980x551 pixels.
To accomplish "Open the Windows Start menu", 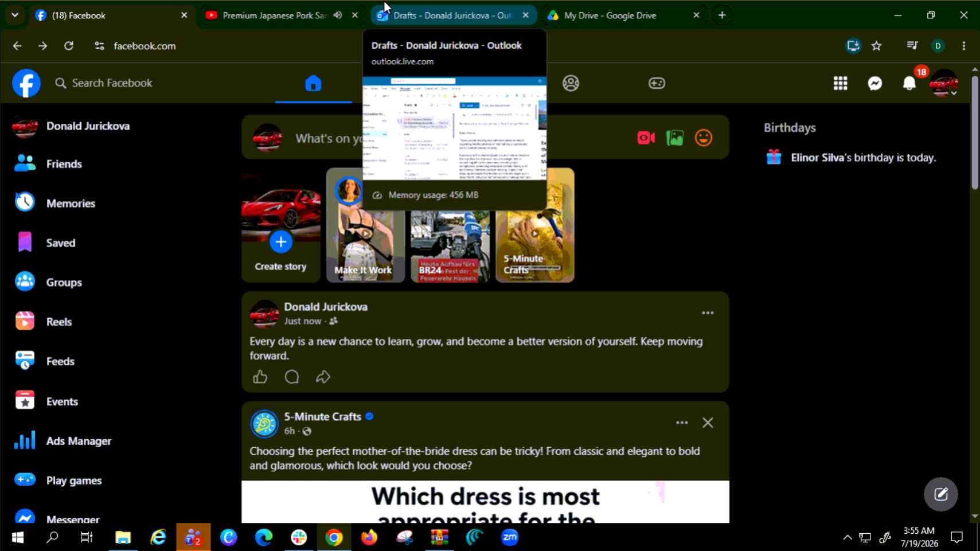I will [18, 537].
